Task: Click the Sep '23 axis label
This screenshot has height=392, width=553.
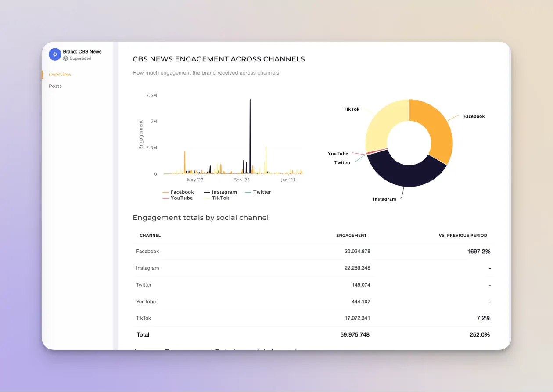Action: coord(242,180)
